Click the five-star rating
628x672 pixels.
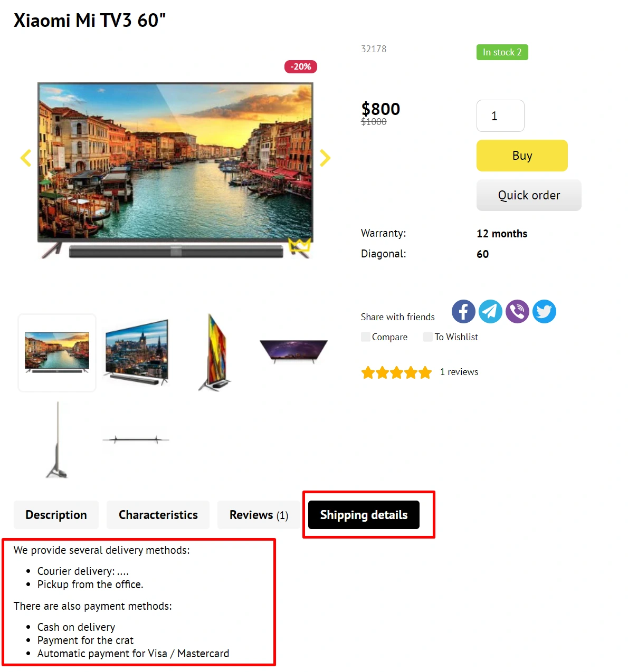tap(396, 373)
